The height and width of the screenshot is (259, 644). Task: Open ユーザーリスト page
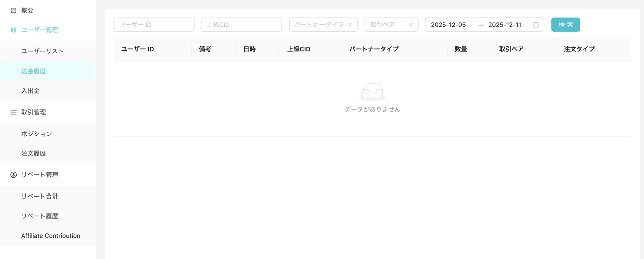click(48, 51)
